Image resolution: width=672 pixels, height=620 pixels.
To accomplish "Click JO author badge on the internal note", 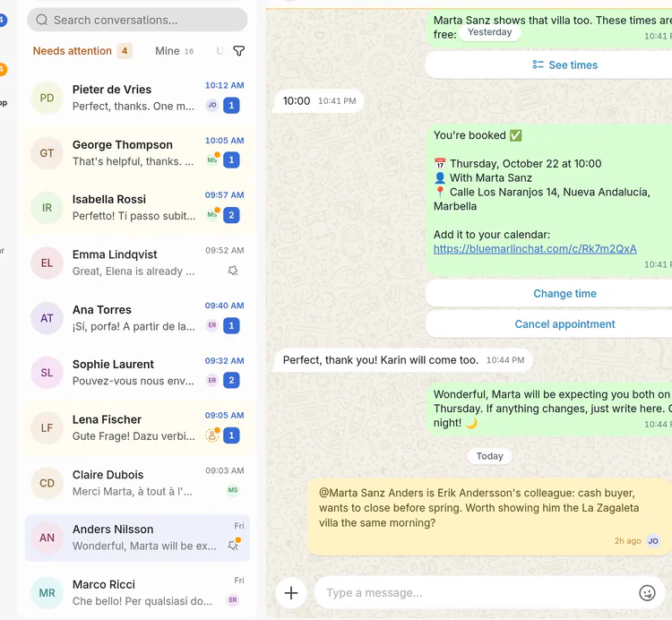I will (x=652, y=541).
